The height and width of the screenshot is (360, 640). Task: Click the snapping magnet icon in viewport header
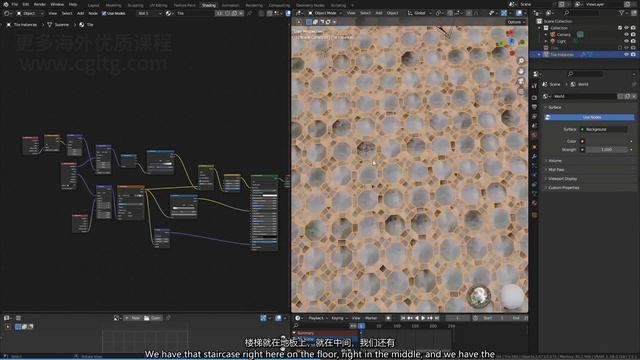(450, 13)
